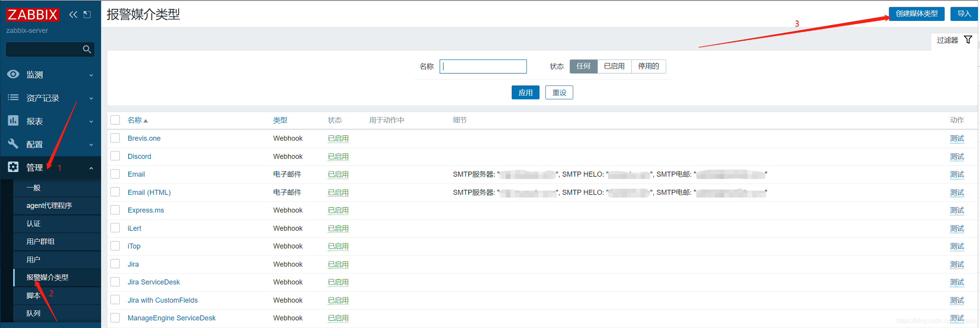Select 任何 status filter
This screenshot has height=328, width=980.
(x=584, y=66)
